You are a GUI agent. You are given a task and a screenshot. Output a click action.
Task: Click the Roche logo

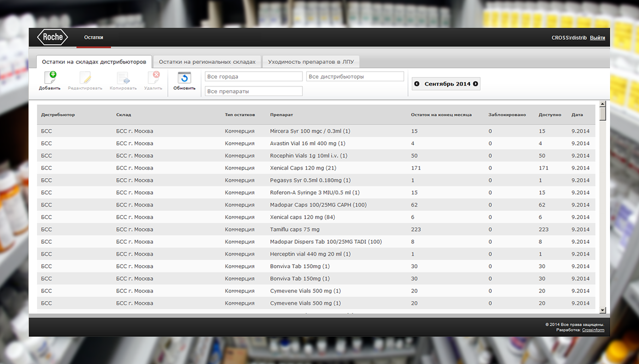53,37
